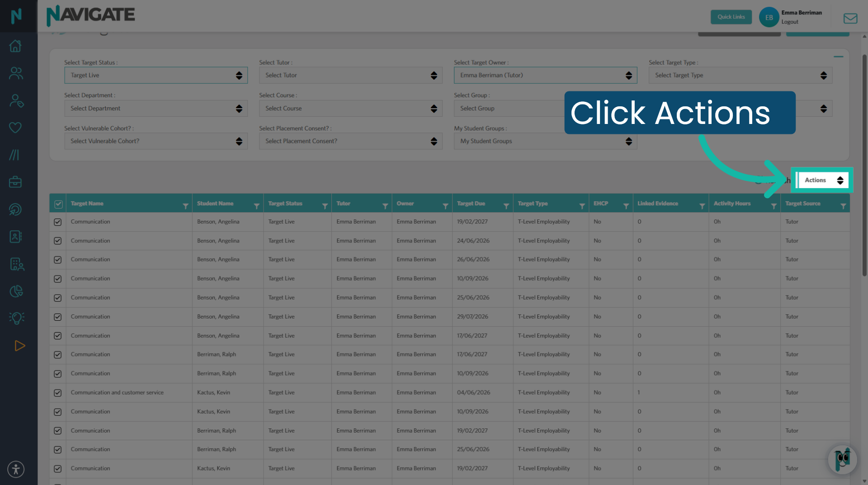The image size is (868, 485).
Task: Filter the Target Name column
Action: pyautogui.click(x=185, y=206)
